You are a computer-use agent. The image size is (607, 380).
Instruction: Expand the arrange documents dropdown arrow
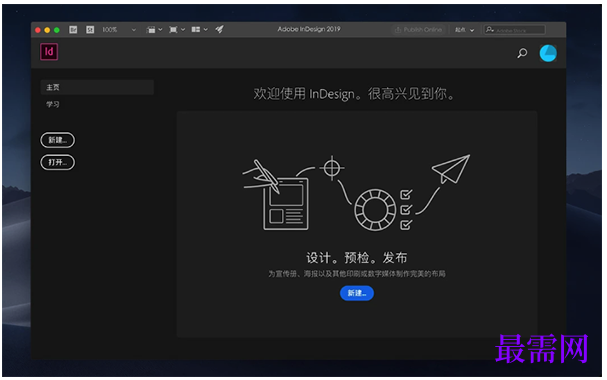[x=206, y=30]
